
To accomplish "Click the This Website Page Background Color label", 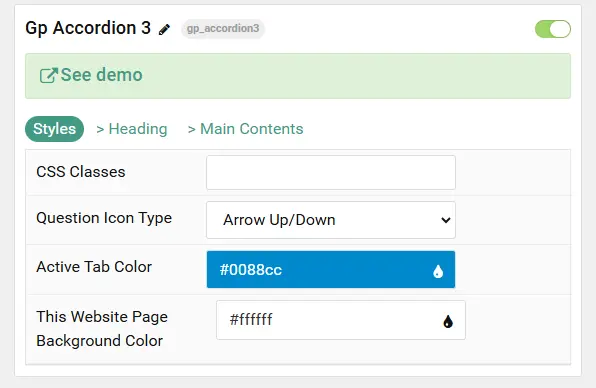I will (x=102, y=329).
